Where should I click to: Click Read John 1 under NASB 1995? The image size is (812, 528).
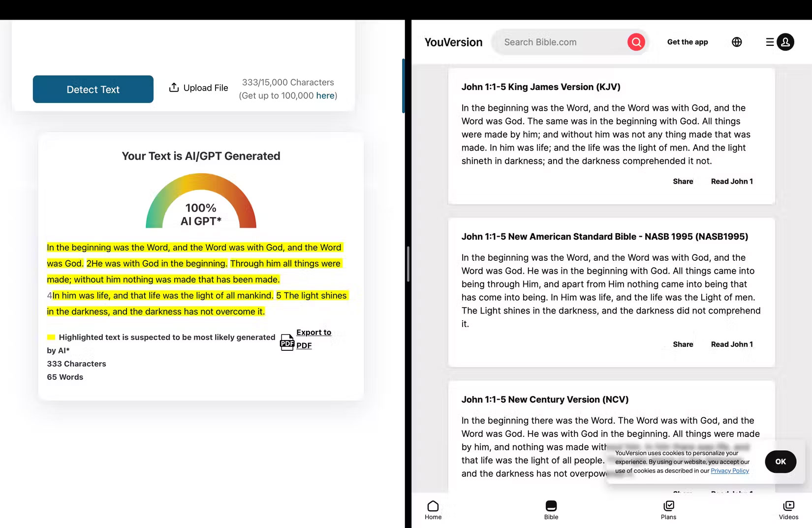point(731,344)
